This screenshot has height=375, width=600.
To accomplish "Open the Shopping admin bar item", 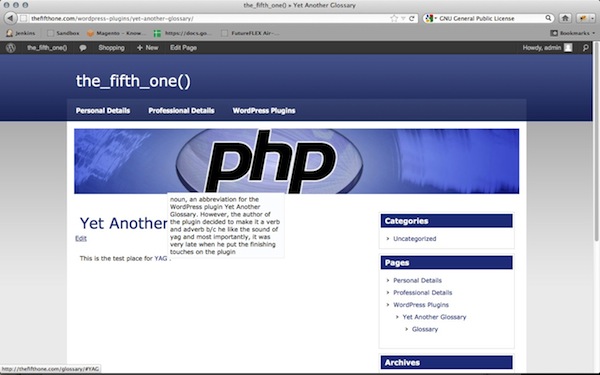I will click(x=111, y=48).
